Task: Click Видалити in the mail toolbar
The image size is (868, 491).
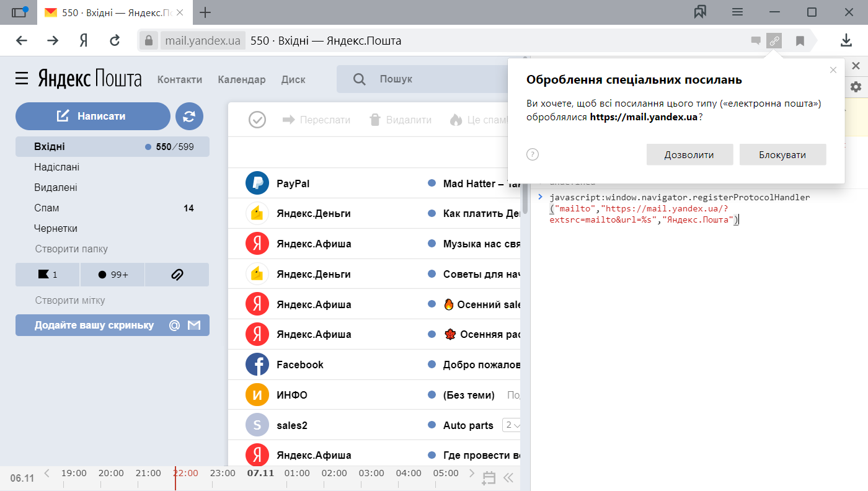Action: point(400,120)
